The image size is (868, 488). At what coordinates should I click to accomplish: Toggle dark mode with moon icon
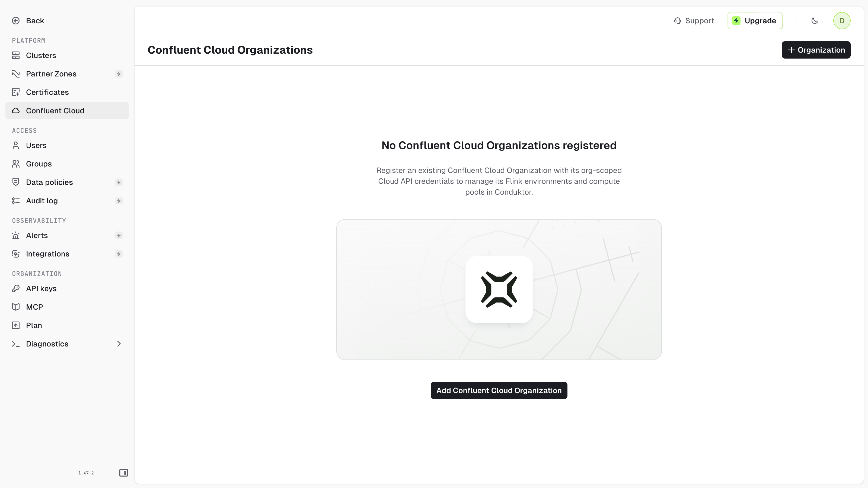[x=815, y=21]
